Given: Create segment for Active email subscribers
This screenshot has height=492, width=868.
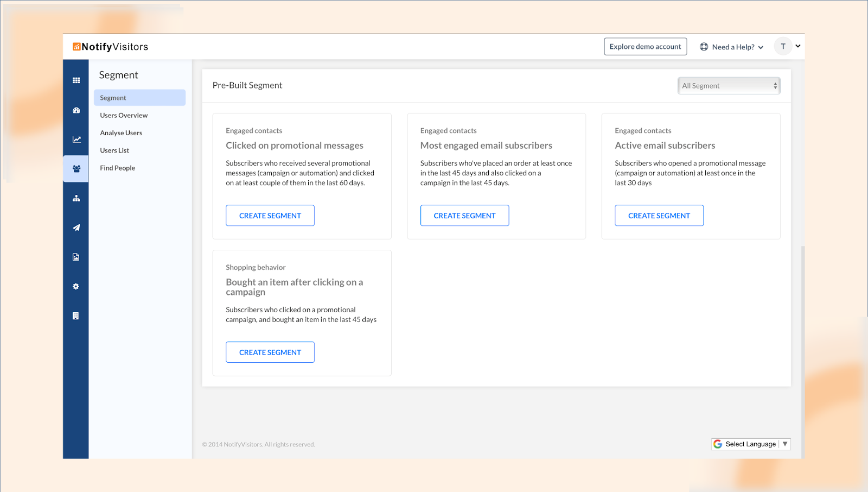Looking at the screenshot, I should tap(659, 216).
